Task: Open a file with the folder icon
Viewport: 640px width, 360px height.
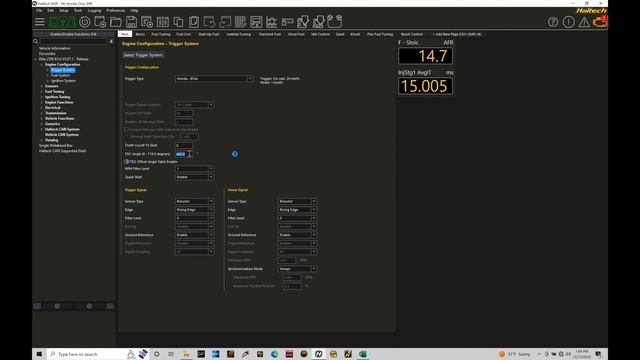Action: coord(116,22)
